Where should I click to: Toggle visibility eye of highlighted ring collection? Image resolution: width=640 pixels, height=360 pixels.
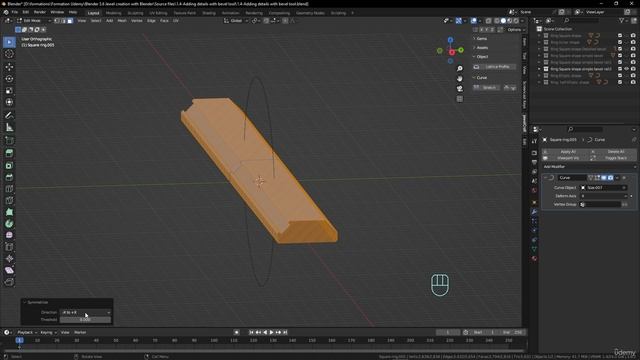tap(626, 69)
